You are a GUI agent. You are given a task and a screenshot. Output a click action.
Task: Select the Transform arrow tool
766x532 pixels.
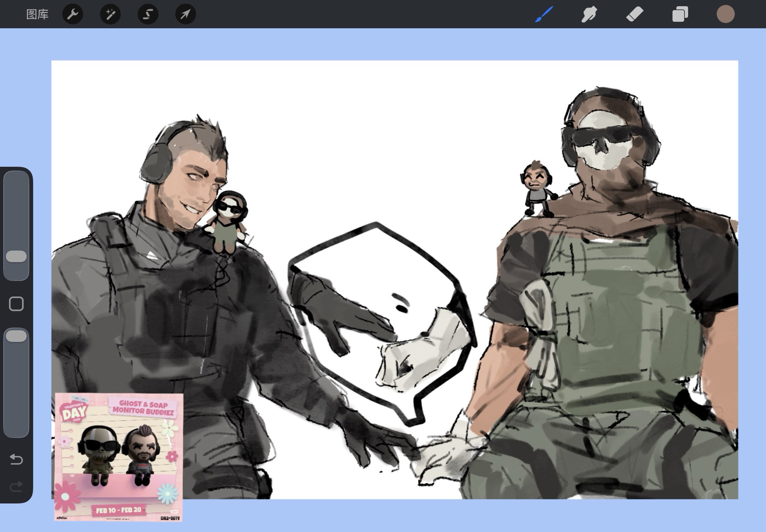click(186, 15)
